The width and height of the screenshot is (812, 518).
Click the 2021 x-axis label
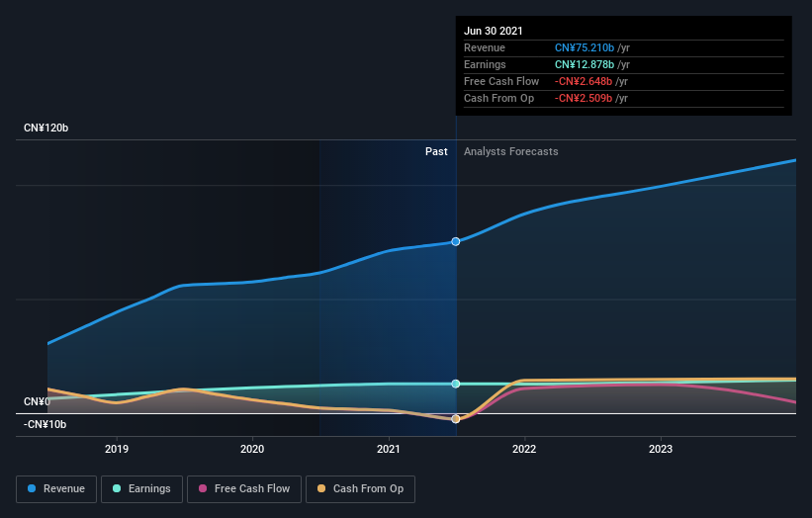tap(389, 449)
